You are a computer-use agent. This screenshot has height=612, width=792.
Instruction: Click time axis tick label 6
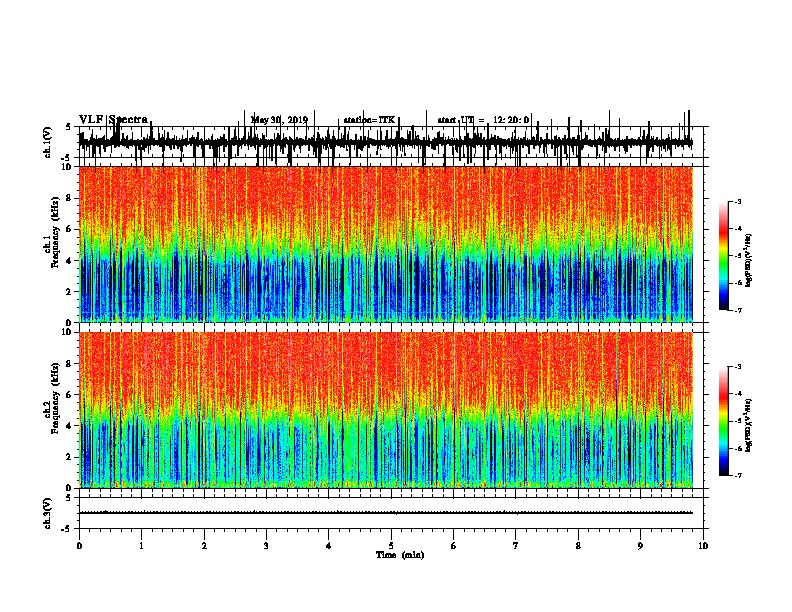click(453, 546)
